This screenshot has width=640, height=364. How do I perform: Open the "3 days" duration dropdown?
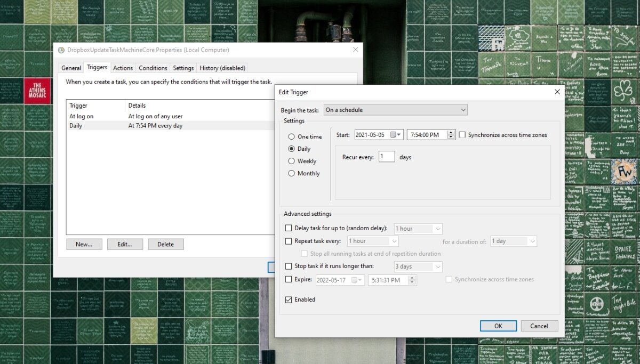point(438,266)
